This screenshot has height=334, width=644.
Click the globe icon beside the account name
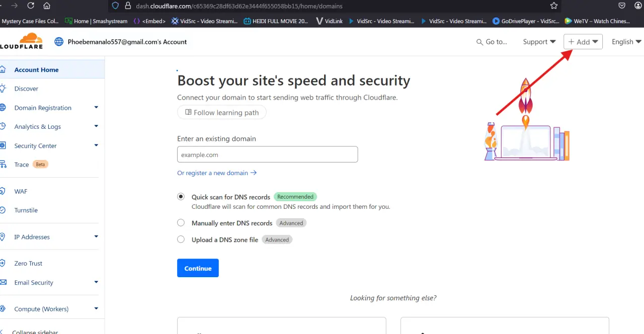point(59,42)
